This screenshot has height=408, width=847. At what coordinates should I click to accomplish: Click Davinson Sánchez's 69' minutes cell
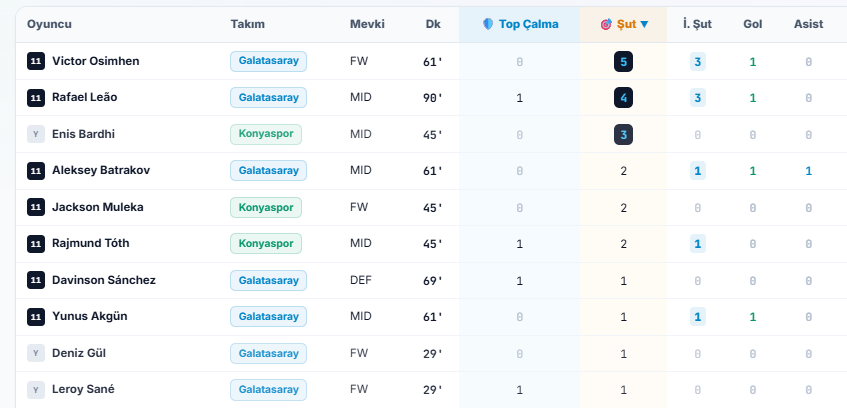pyautogui.click(x=433, y=280)
